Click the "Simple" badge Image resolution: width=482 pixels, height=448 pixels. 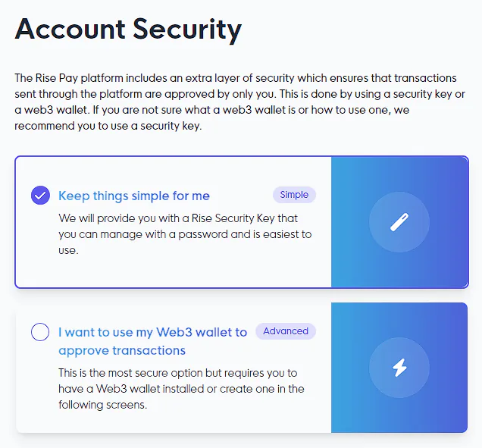pyautogui.click(x=294, y=195)
